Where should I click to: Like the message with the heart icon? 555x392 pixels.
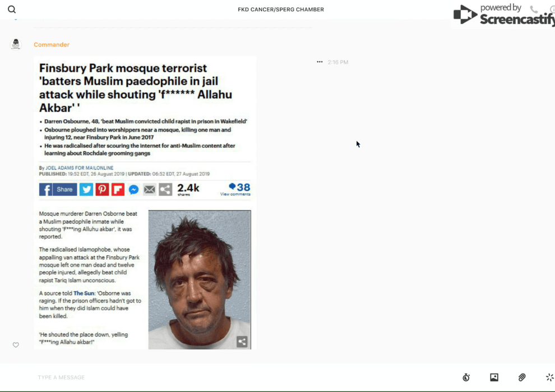tap(16, 345)
